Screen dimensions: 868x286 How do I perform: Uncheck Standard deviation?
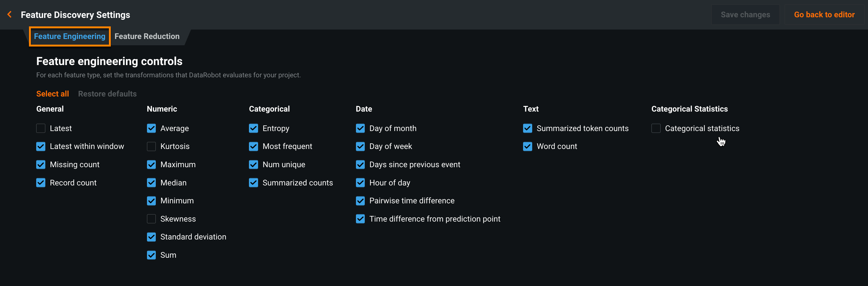pyautogui.click(x=151, y=237)
